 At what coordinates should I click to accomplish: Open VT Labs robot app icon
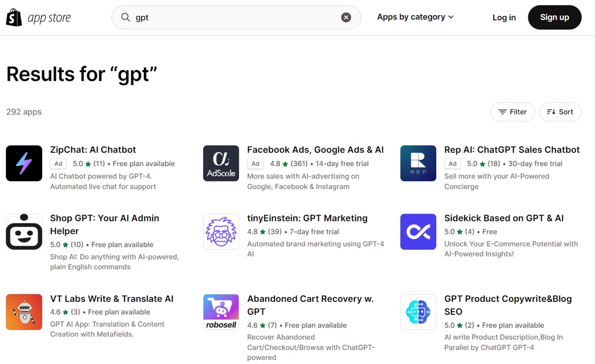24,312
